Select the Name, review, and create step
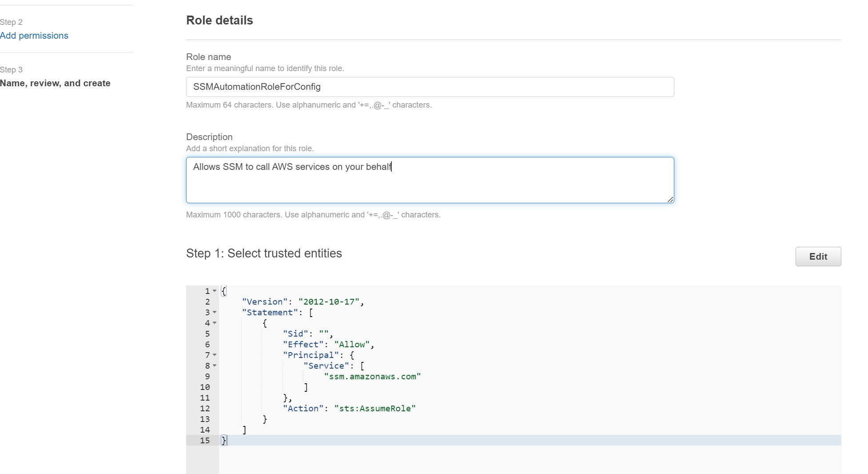The height and width of the screenshot is (474, 868). (x=55, y=83)
